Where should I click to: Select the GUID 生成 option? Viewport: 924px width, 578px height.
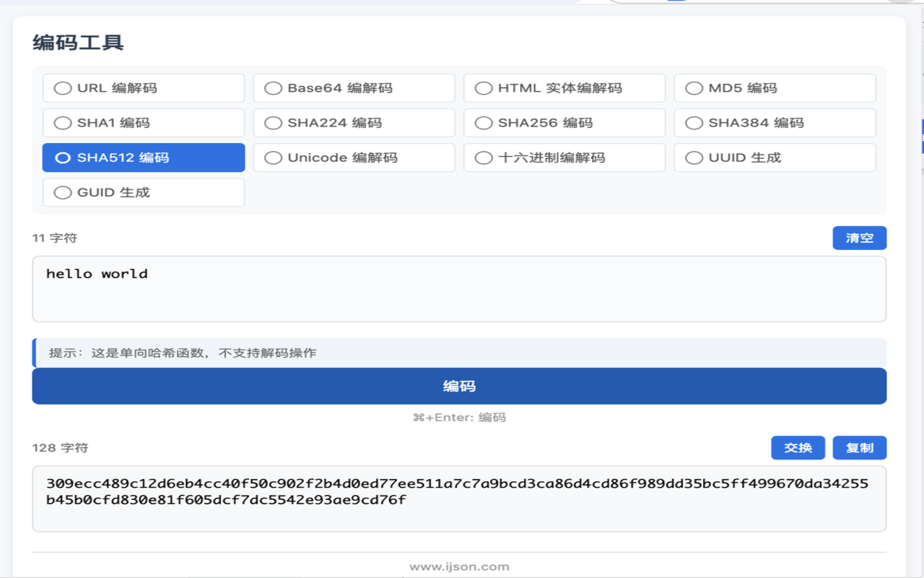(x=144, y=192)
